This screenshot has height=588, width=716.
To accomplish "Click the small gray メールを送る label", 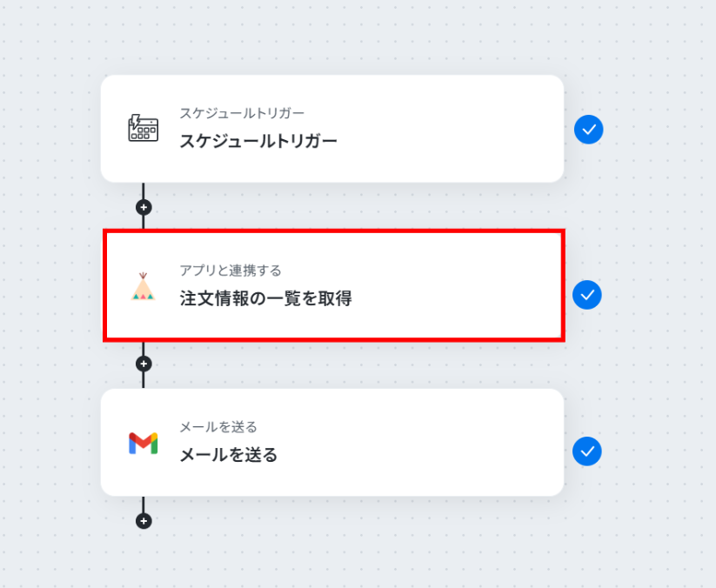I will [217, 427].
